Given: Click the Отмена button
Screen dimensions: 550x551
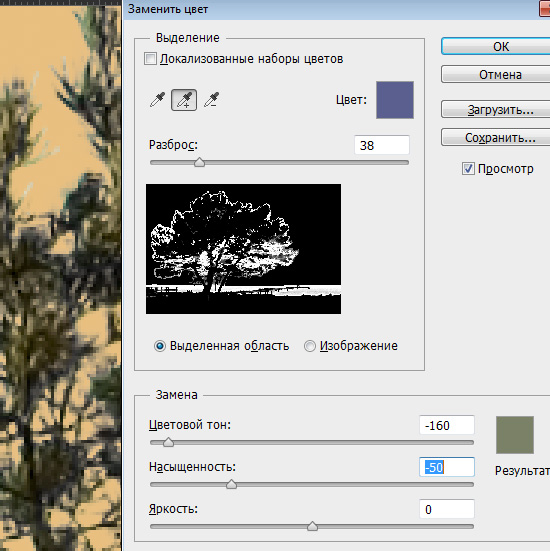Looking at the screenshot, I should pos(496,74).
